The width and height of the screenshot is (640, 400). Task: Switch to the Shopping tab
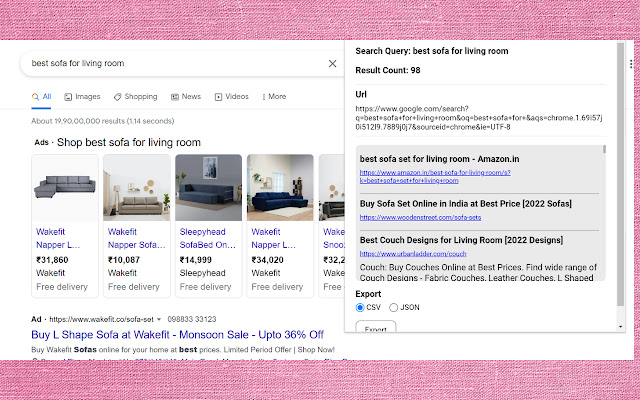click(x=135, y=97)
